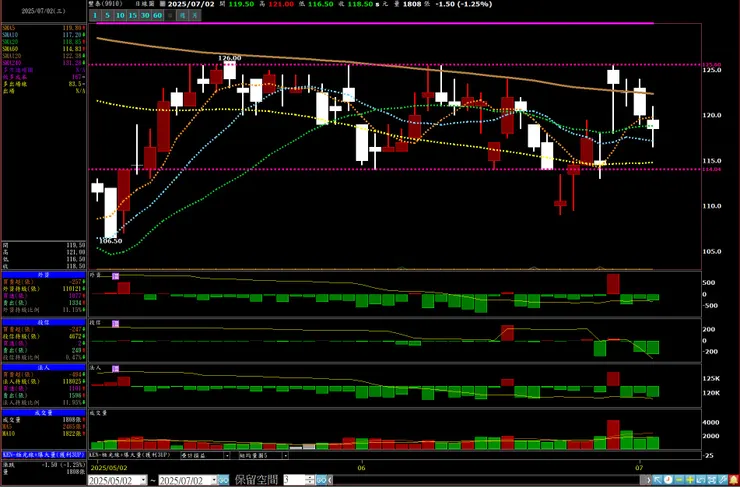Click the 07 month marker on time axis
This screenshot has height=487, width=740.
click(x=639, y=468)
